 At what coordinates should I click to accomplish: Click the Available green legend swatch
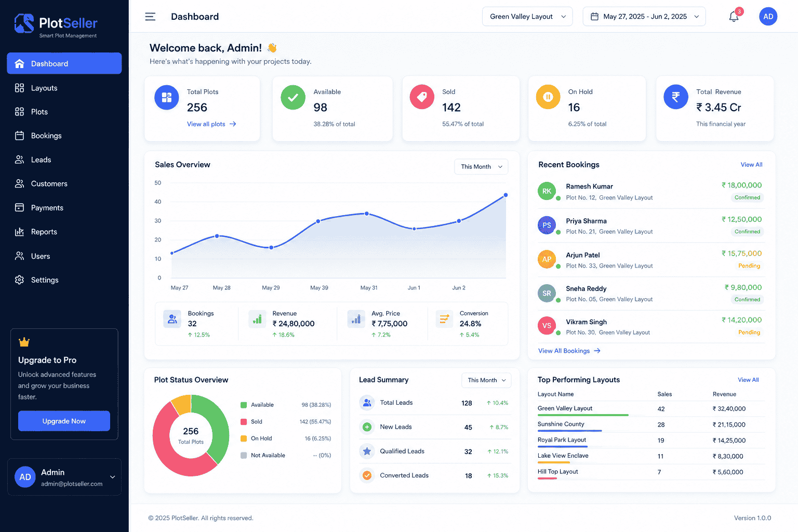244,405
